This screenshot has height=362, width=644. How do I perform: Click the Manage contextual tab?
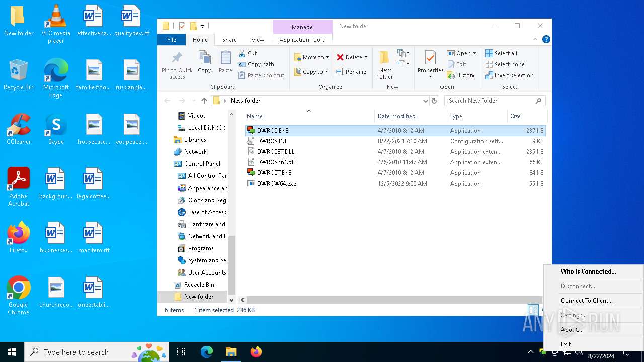click(x=302, y=27)
